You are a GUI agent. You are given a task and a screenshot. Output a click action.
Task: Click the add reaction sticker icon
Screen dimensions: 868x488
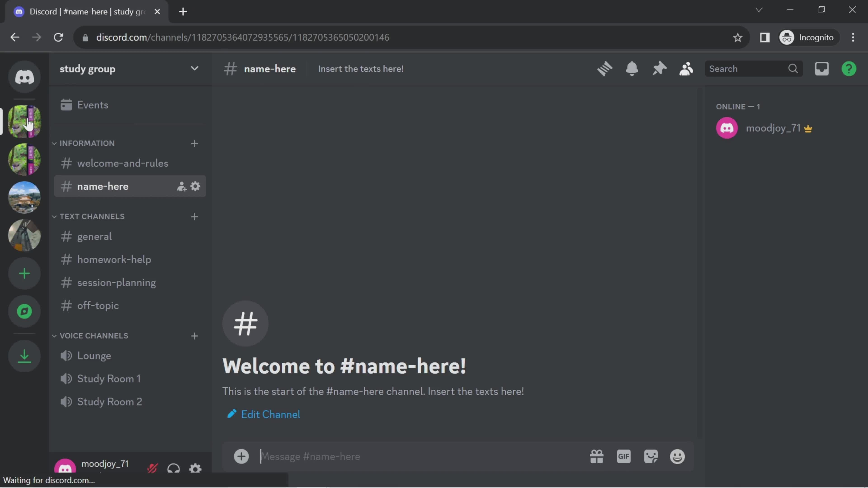pos(651,456)
